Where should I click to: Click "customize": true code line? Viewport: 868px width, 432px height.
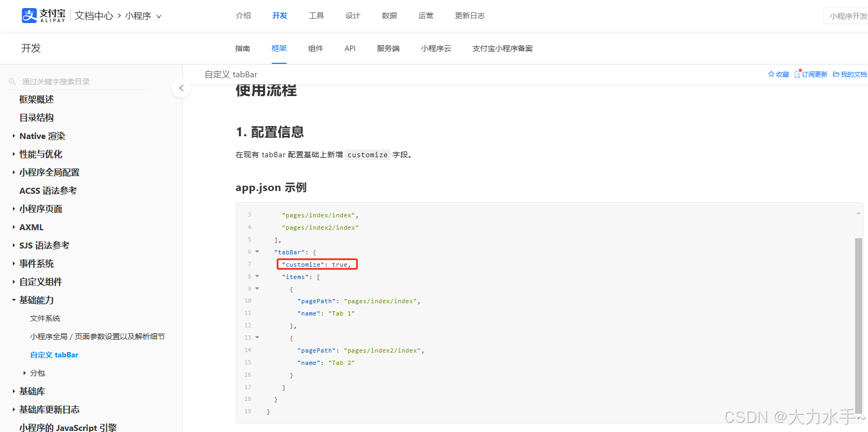tap(317, 265)
